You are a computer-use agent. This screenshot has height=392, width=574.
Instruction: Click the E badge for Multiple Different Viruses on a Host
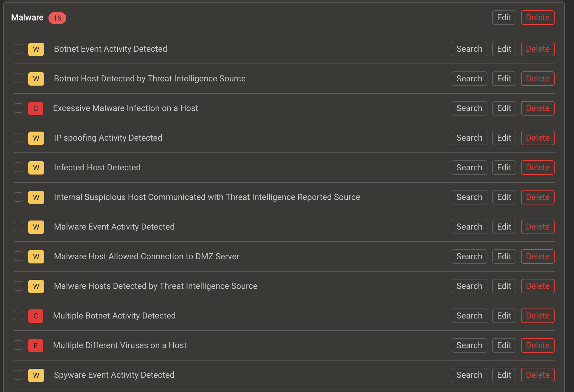[x=36, y=345]
